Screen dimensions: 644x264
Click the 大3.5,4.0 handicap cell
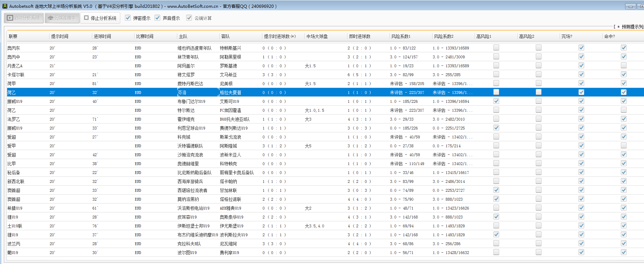click(314, 226)
